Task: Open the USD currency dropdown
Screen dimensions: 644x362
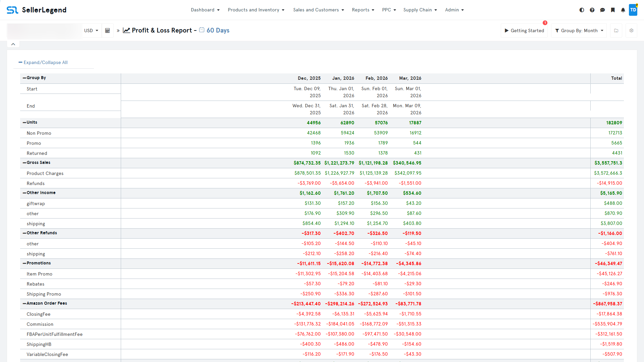Action: pos(91,31)
